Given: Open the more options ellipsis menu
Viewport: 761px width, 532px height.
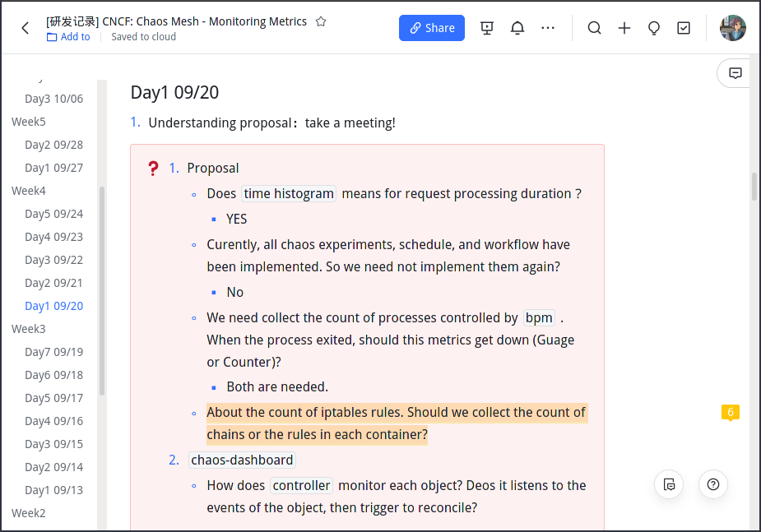Looking at the screenshot, I should (548, 27).
